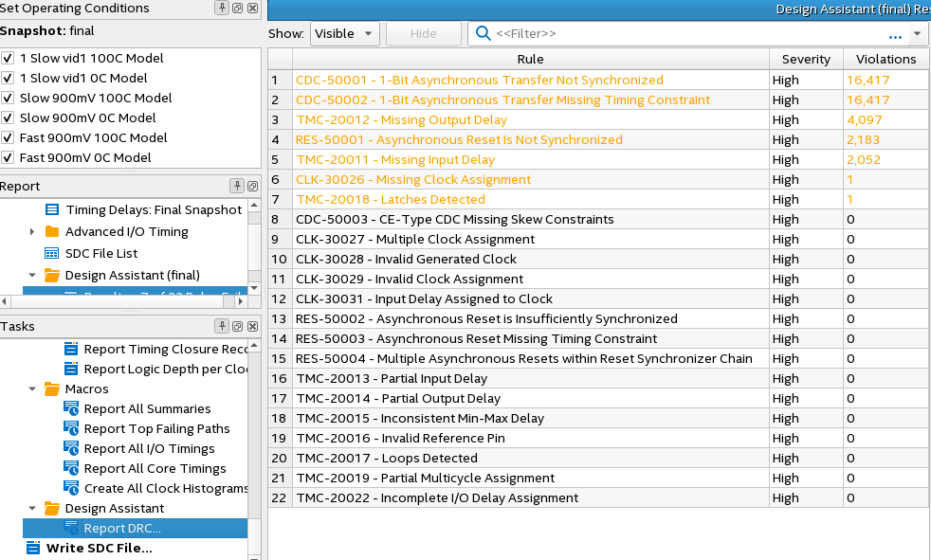Select rule TMC-20022 Incomplete I/O Delay Assignment
This screenshot has height=560, width=931.
(x=437, y=497)
